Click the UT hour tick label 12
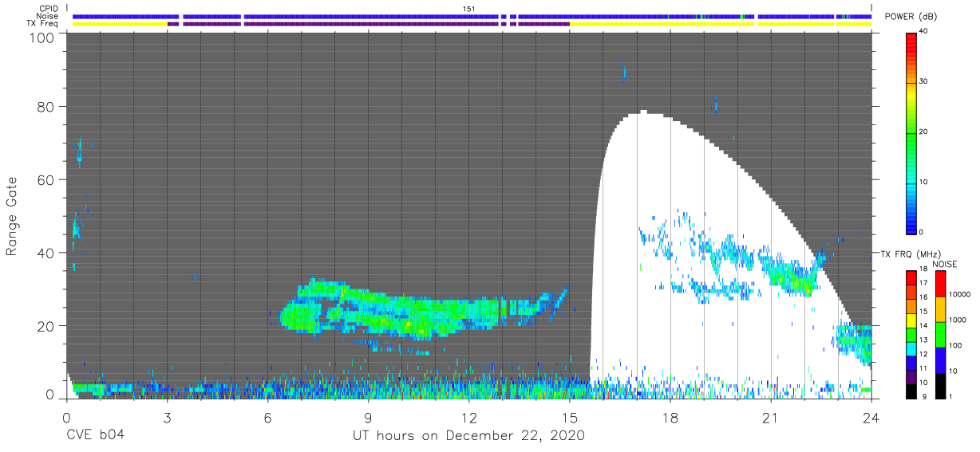 click(x=469, y=418)
